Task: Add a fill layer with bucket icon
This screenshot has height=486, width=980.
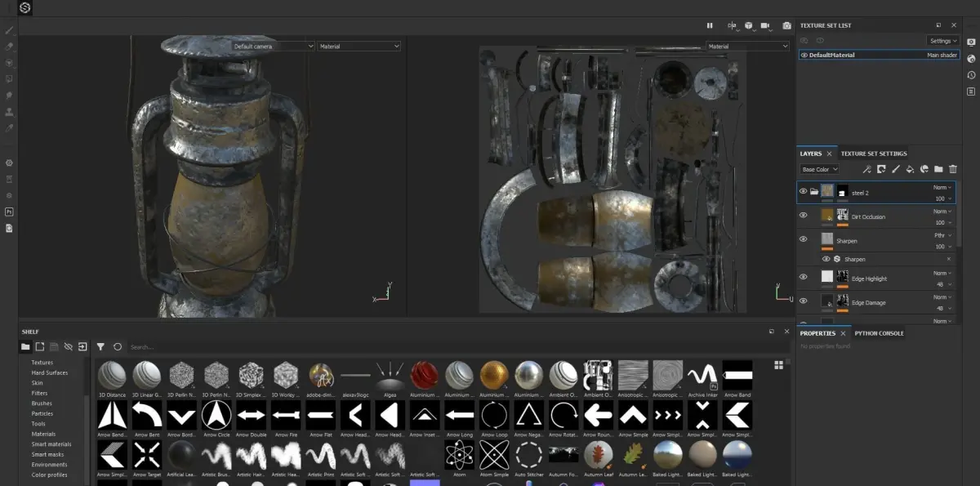Action: point(910,169)
